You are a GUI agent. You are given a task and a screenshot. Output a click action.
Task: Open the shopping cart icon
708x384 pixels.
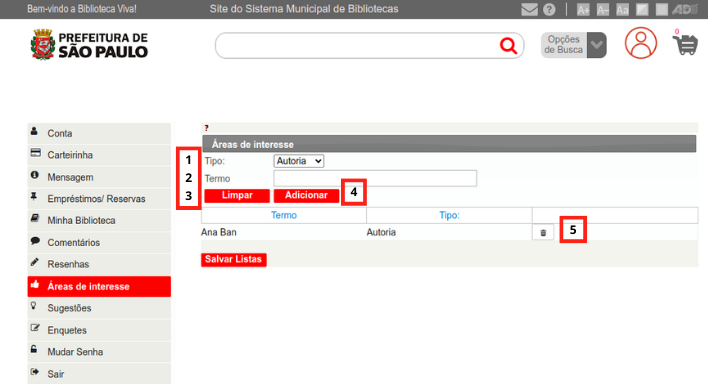685,43
